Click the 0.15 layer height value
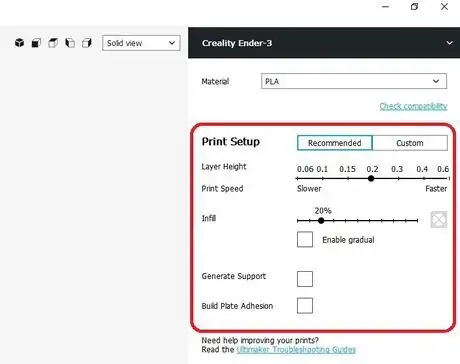Viewport: 460px width, 364px height. coord(347,169)
